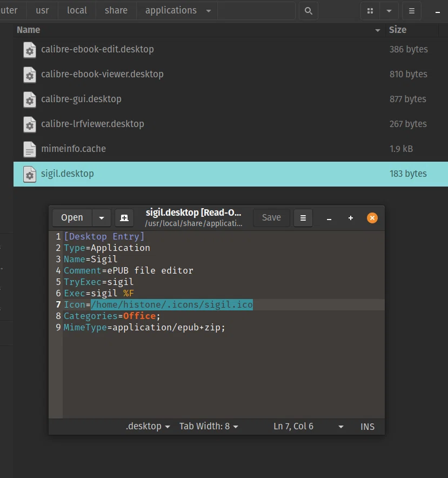Click the sort direction arrow in column header
This screenshot has height=478, width=448.
coord(378,30)
